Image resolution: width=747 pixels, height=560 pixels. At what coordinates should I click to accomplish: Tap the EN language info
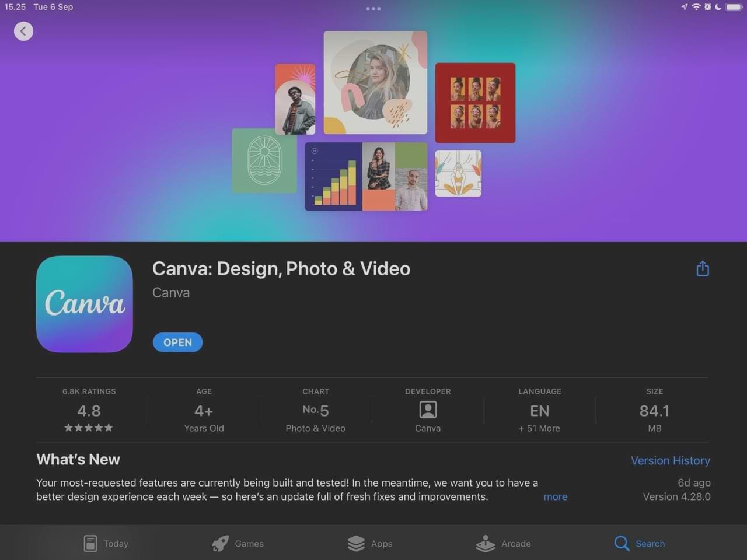pos(540,411)
